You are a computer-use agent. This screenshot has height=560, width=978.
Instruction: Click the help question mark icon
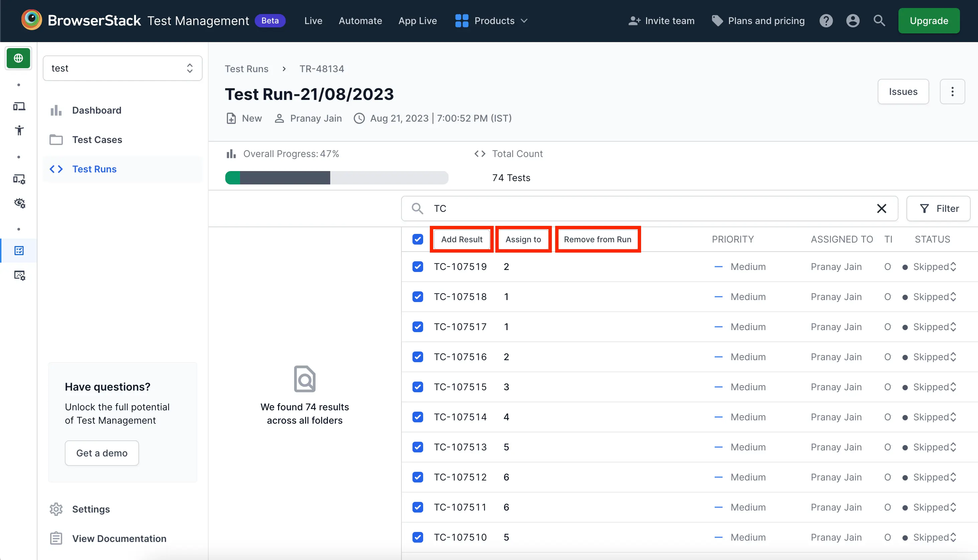click(x=826, y=21)
